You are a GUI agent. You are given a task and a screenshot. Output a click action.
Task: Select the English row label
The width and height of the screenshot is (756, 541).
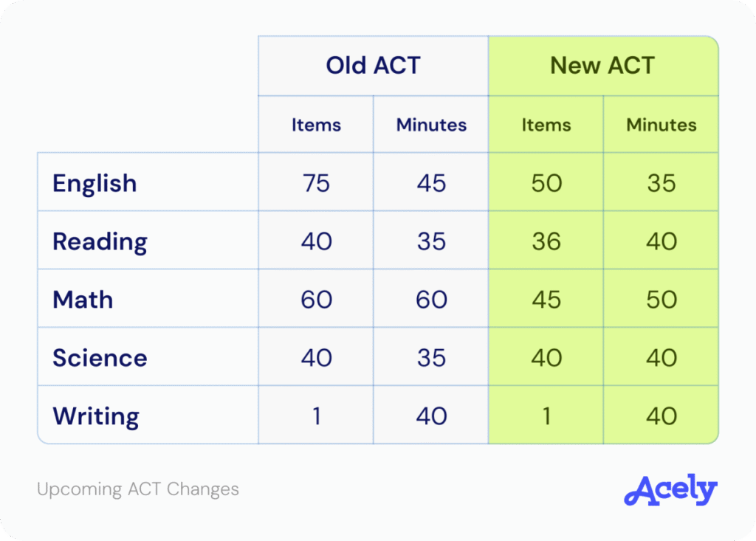coord(94,182)
